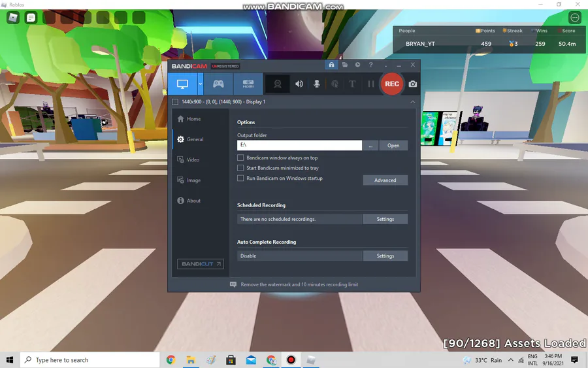Screen dimensions: 588x368
Task: Open the Windows Start menu
Action: click(10, 360)
